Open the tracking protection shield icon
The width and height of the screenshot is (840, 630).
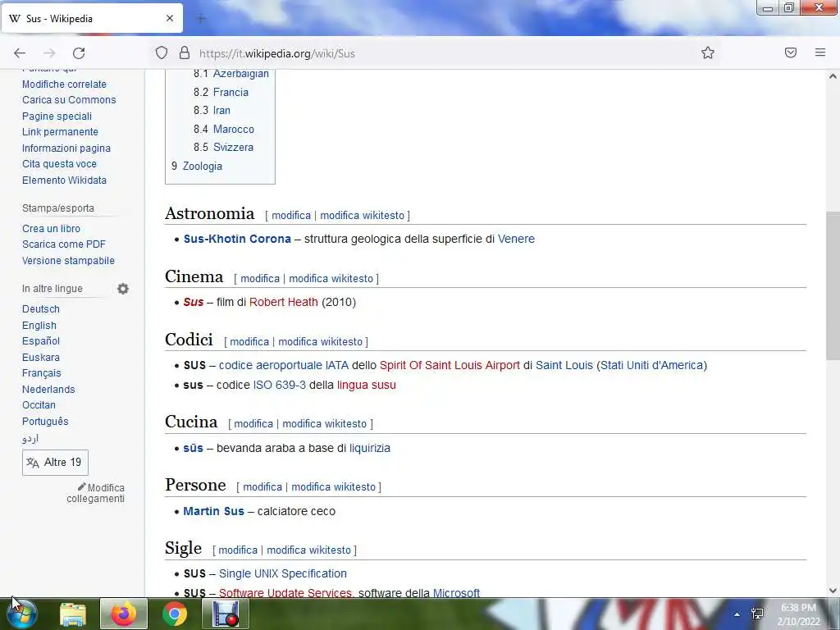pyautogui.click(x=162, y=52)
